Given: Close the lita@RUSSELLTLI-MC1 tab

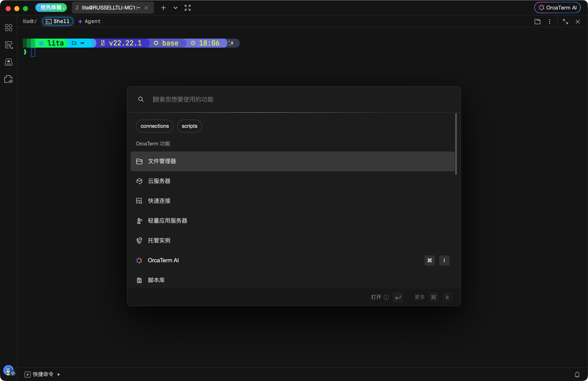Looking at the screenshot, I should coord(146,8).
